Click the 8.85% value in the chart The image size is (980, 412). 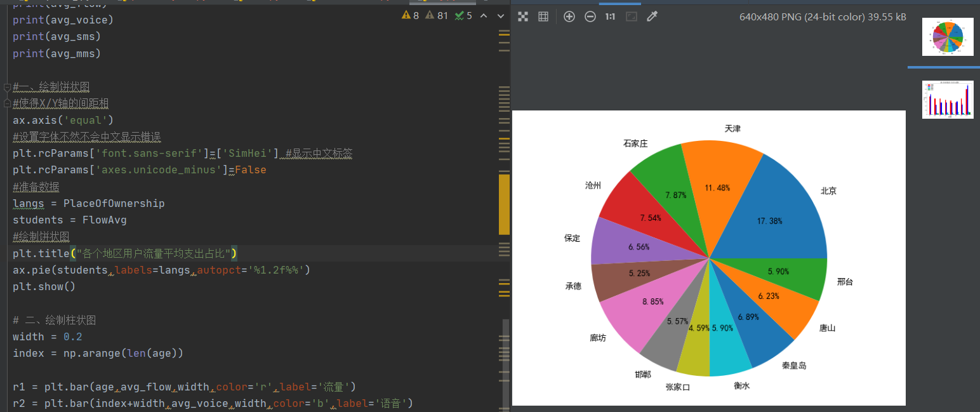[653, 302]
